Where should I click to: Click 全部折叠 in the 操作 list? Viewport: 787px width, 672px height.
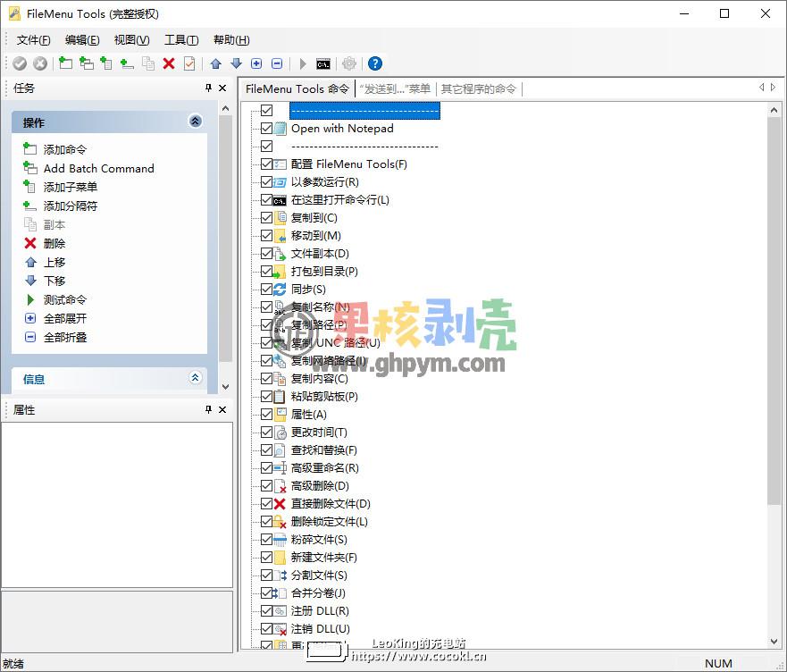64,338
